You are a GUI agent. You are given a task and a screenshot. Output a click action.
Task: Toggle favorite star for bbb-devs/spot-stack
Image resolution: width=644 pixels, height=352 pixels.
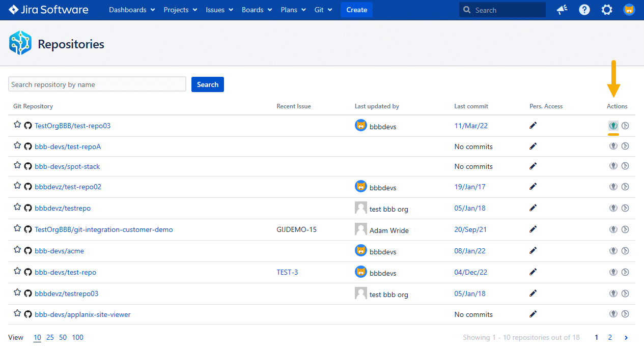[17, 165]
